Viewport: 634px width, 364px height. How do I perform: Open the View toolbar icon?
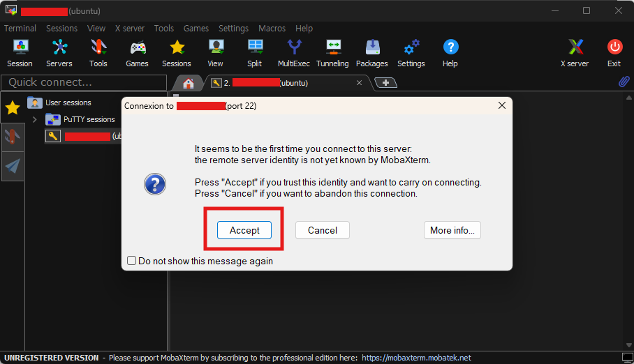pos(216,53)
